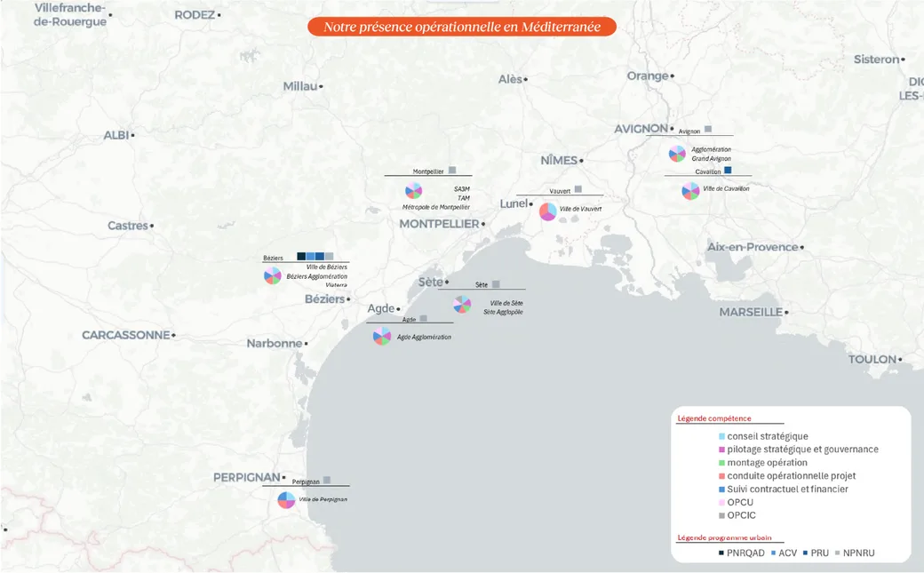This screenshot has width=924, height=573.
Task: Click the Sète competence pie chart
Action: pos(462,305)
